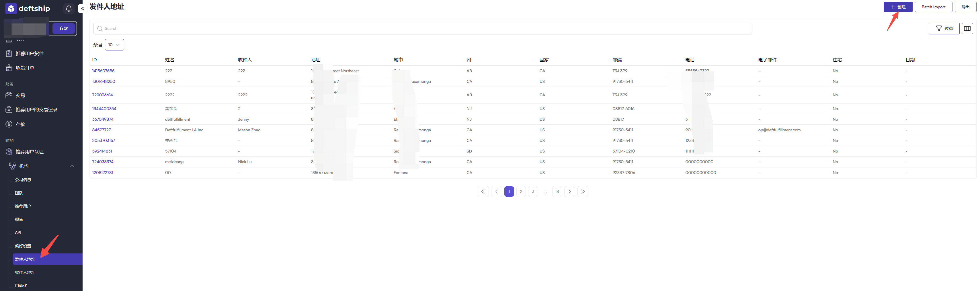Click the 存款 deposit button in sidebar header
The width and height of the screenshot is (980, 291).
point(64,29)
